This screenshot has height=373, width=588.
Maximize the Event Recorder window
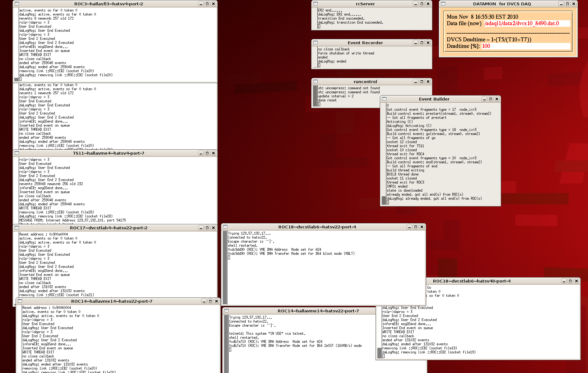pyautogui.click(x=422, y=43)
